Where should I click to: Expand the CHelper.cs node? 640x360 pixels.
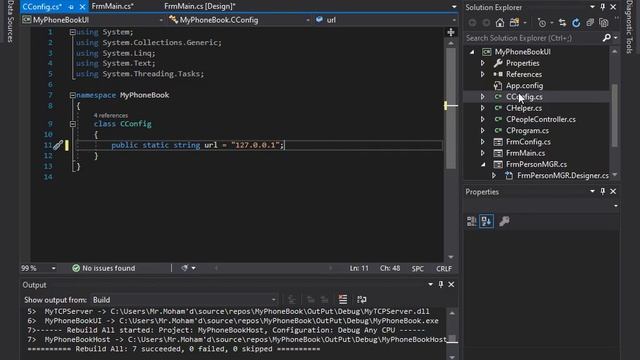pyautogui.click(x=482, y=108)
